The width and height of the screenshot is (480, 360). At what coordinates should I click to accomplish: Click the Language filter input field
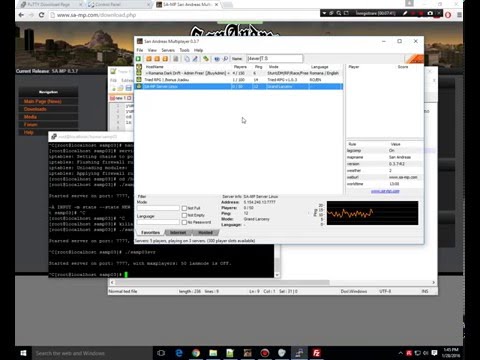click(158, 222)
